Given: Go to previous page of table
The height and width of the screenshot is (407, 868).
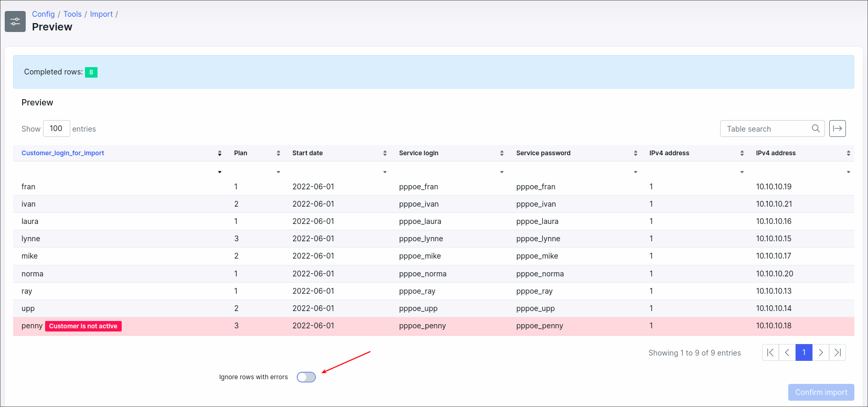Looking at the screenshot, I should click(787, 352).
